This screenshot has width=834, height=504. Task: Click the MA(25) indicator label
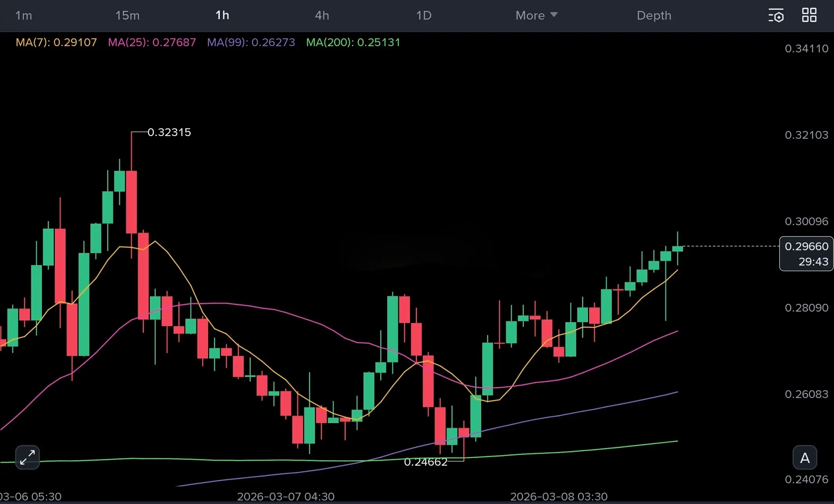point(152,42)
